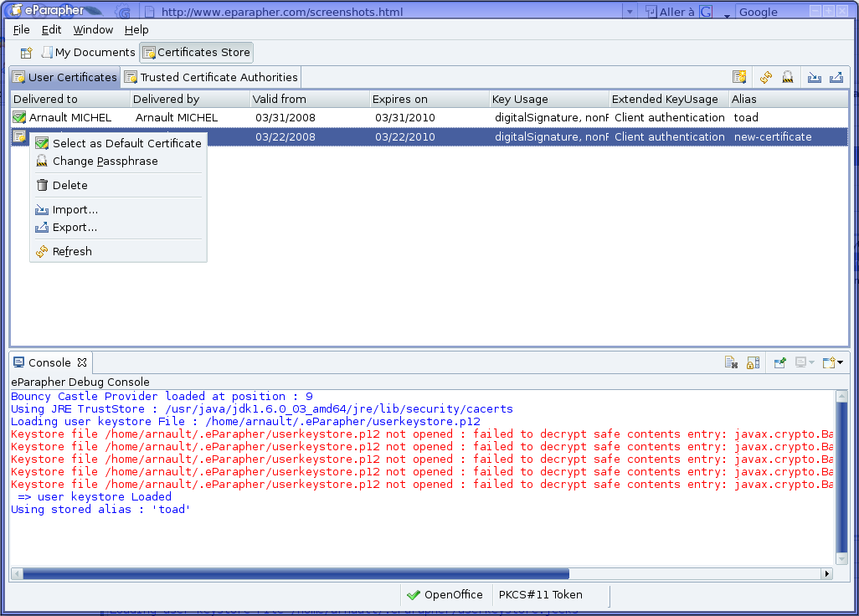This screenshot has height=616, width=859.
Task: Click the padlock passphrase toolbar icon
Action: click(x=787, y=77)
